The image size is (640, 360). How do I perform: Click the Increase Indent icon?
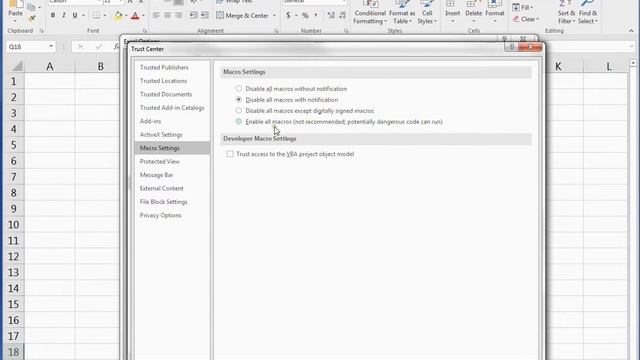click(204, 16)
